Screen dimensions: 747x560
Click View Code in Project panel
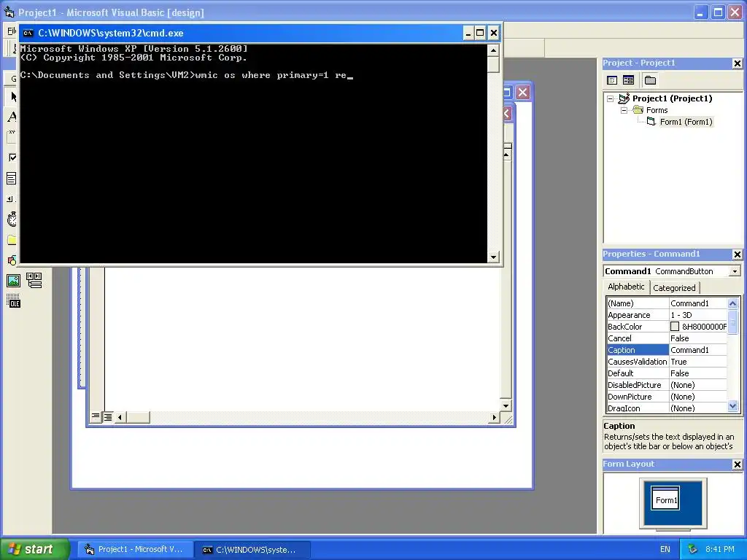click(612, 80)
